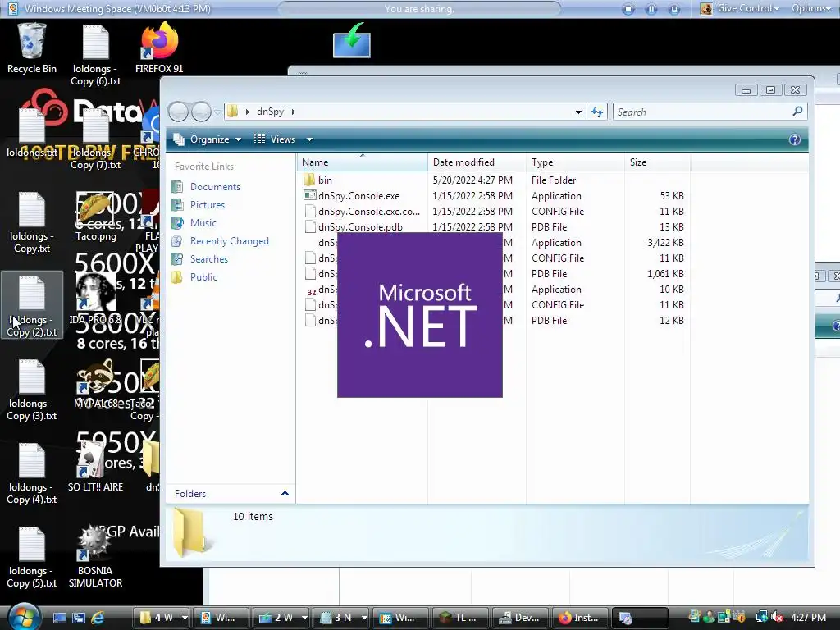The image size is (840, 630).
Task: Click the 3,422 KB size cell
Action: 665,243
